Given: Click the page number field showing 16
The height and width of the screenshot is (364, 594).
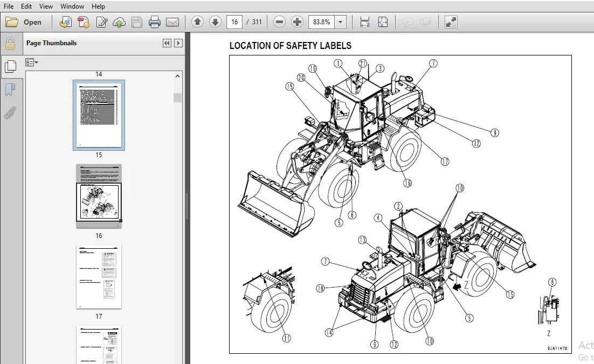Looking at the screenshot, I should 234,22.
